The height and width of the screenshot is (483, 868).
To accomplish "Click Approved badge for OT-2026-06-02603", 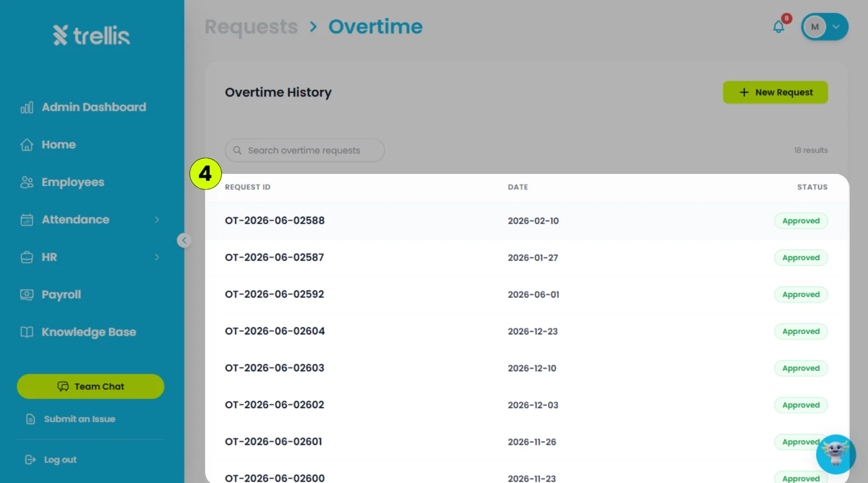I will 801,368.
